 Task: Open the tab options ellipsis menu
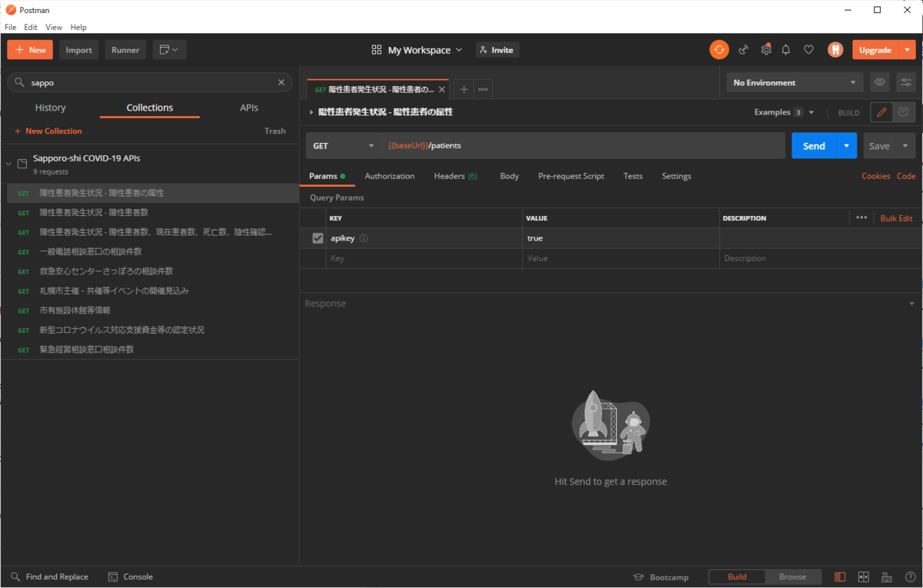click(x=483, y=89)
